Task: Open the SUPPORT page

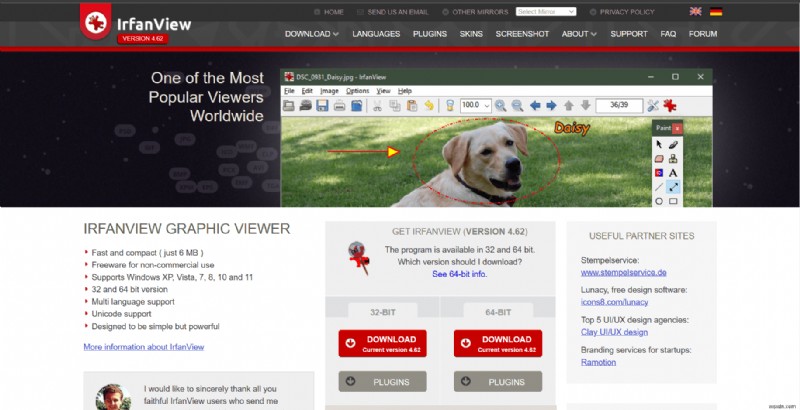Action: click(x=629, y=34)
